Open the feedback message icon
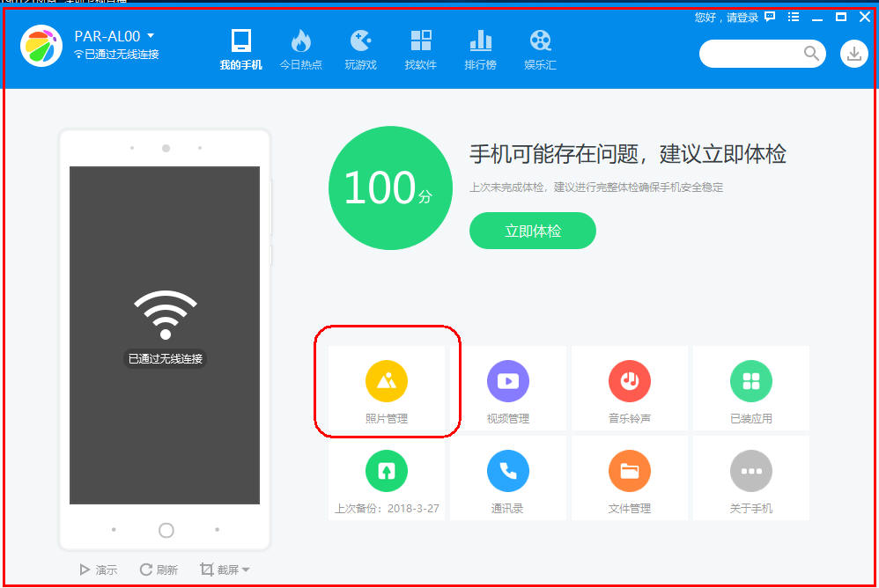This screenshot has height=588, width=879. tap(771, 17)
